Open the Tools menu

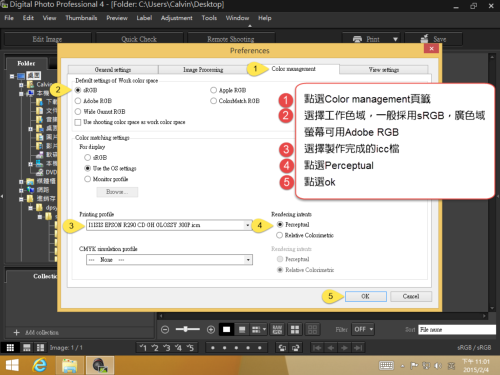[x=209, y=18]
